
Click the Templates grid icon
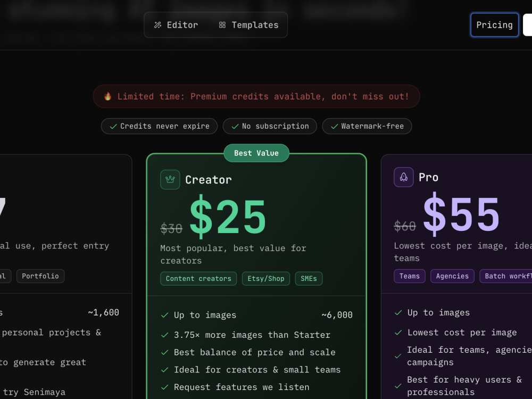[x=222, y=25]
